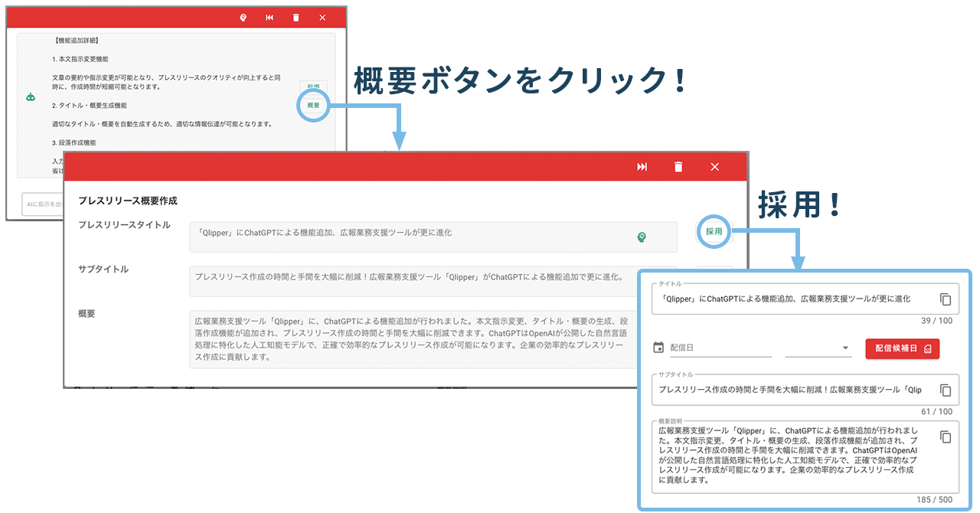980x513 pixels.
Task: Click the '39 / 100' character counter
Action: [x=937, y=321]
